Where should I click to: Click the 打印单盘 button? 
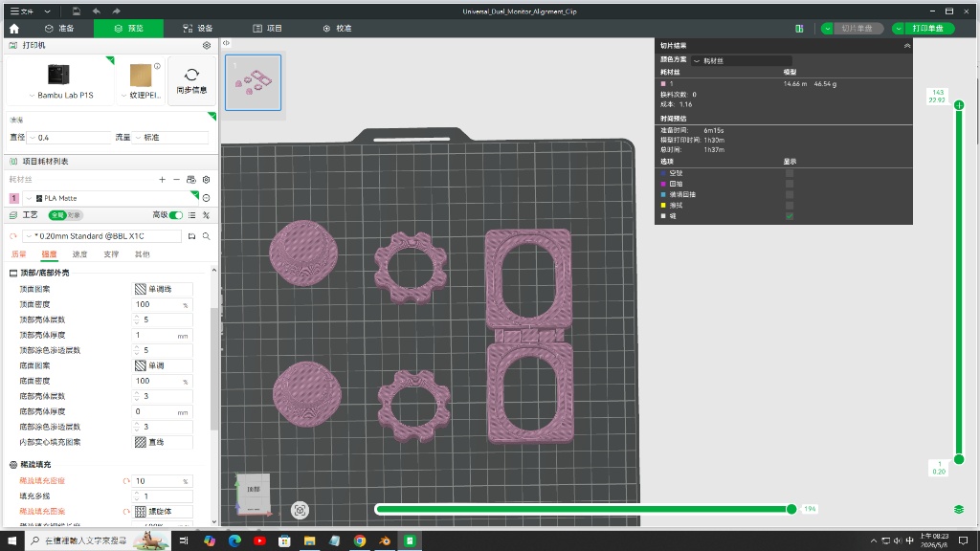(928, 28)
